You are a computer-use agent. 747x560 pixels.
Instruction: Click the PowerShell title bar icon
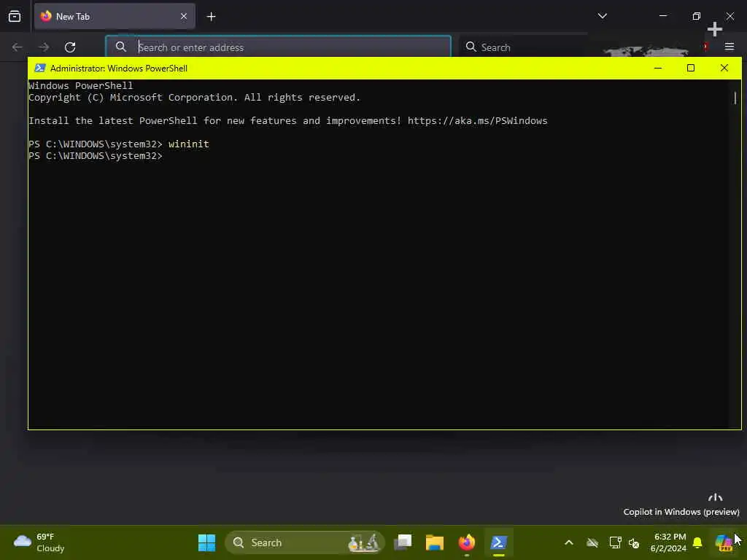pos(40,68)
